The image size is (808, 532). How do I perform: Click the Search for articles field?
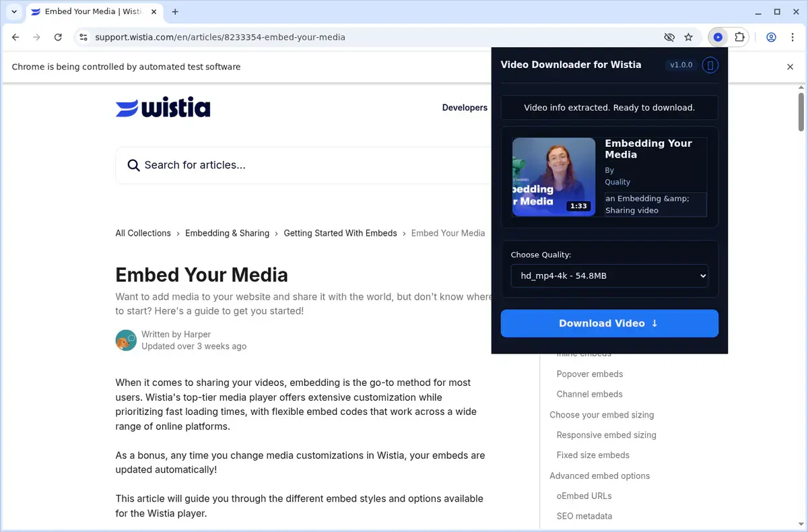pyautogui.click(x=303, y=165)
